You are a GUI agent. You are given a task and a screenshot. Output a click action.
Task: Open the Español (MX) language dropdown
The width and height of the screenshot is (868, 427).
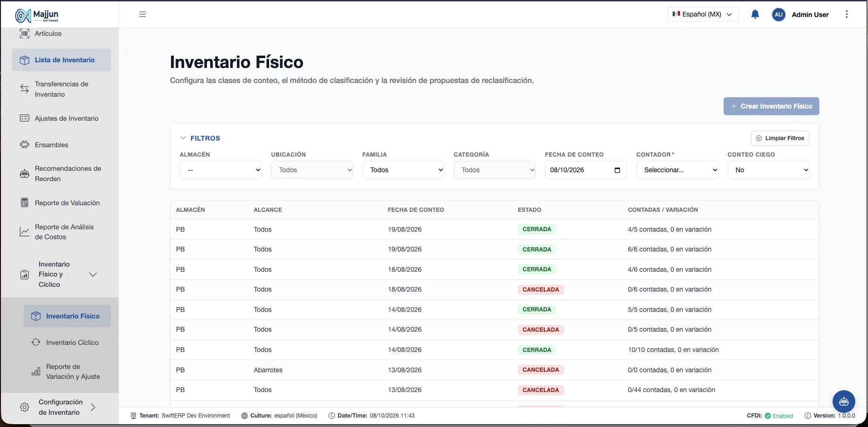click(703, 14)
